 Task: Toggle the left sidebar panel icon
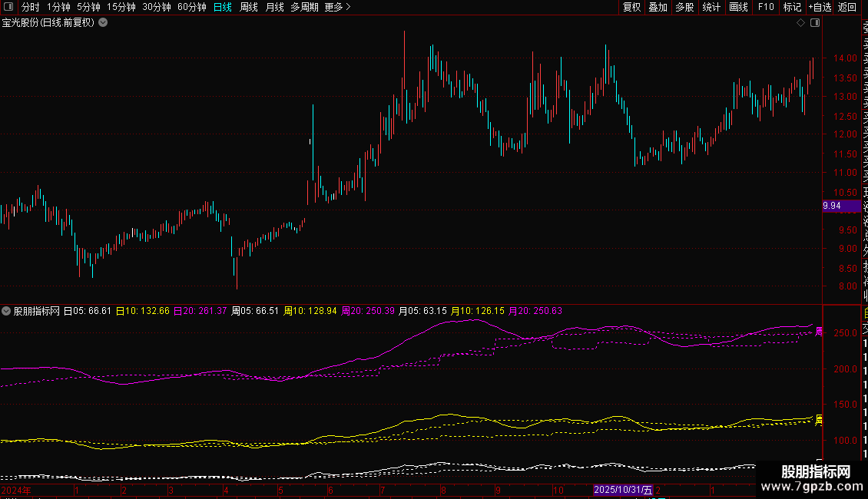click(x=9, y=7)
